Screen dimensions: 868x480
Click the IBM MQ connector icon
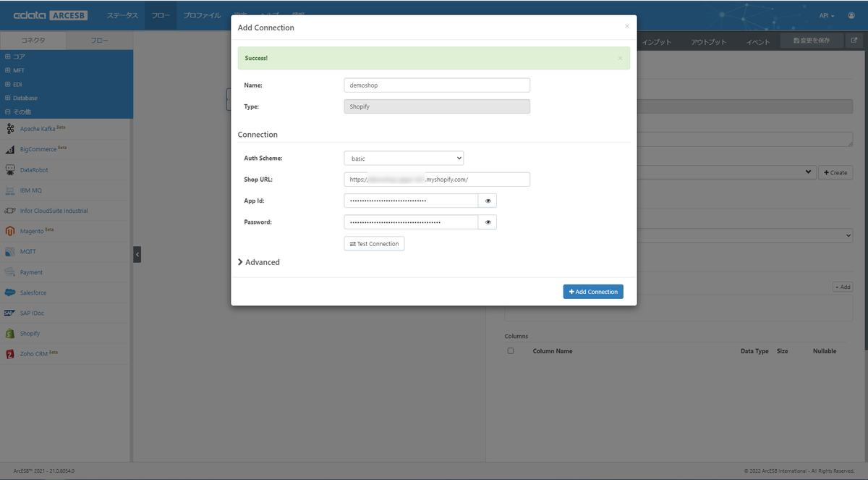click(10, 190)
